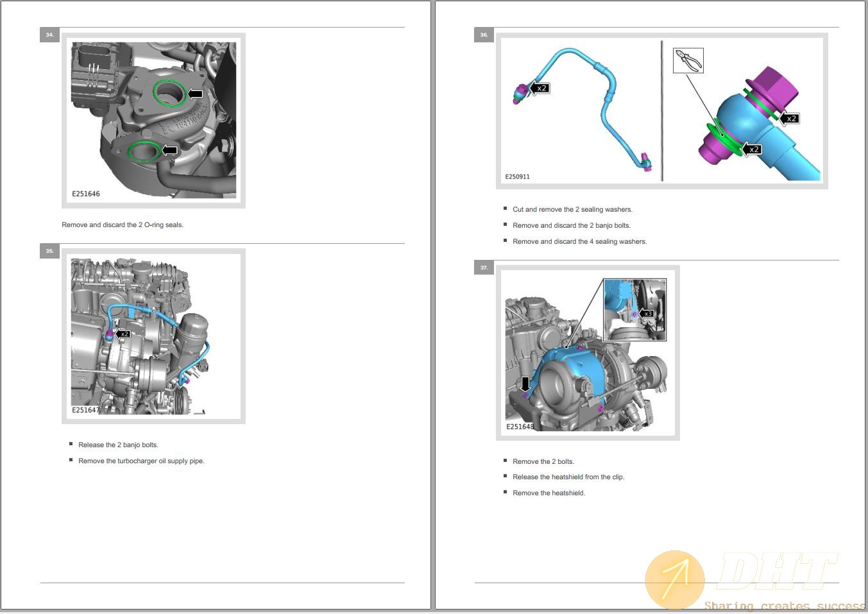Select text 'Remove the heatshield.'
The width and height of the screenshot is (868, 614).
(549, 493)
